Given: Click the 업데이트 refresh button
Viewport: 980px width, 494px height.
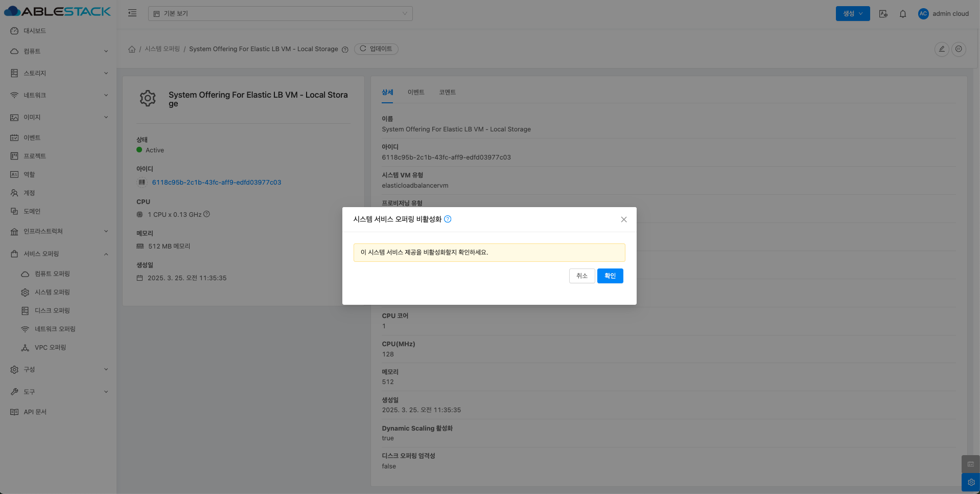Looking at the screenshot, I should 376,49.
